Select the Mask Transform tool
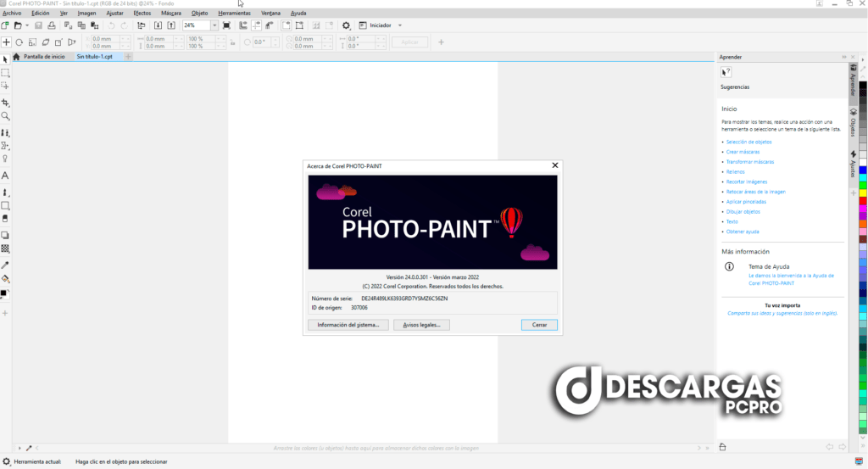868x469 pixels. point(5,86)
